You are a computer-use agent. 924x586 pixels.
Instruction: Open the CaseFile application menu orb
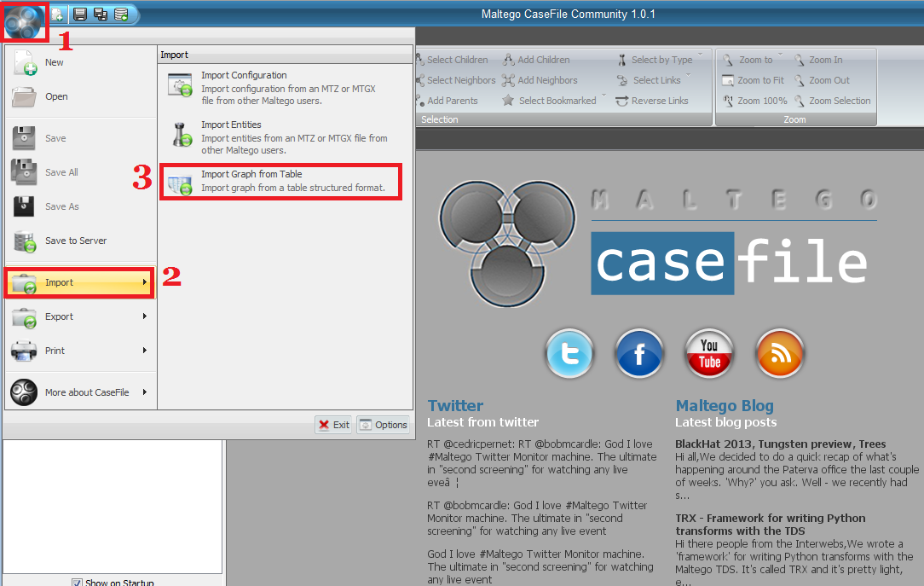(x=24, y=21)
